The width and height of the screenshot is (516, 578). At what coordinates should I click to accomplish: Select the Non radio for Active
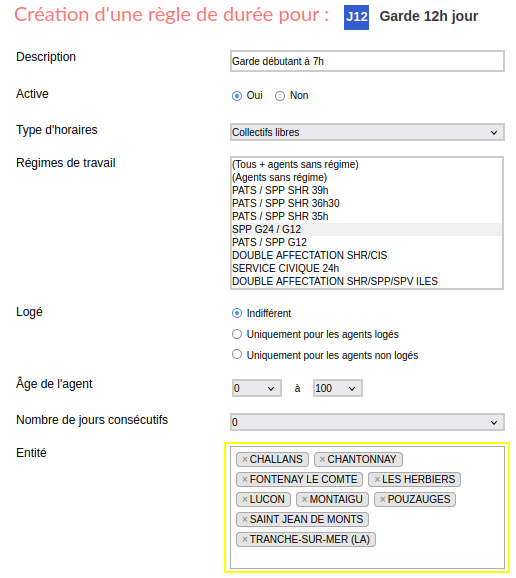[x=280, y=96]
